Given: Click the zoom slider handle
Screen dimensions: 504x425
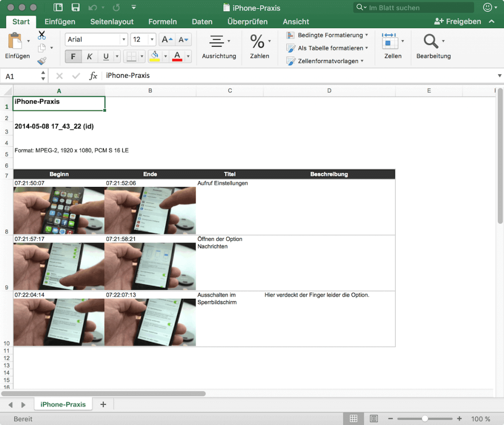Looking at the screenshot, I should [x=425, y=419].
